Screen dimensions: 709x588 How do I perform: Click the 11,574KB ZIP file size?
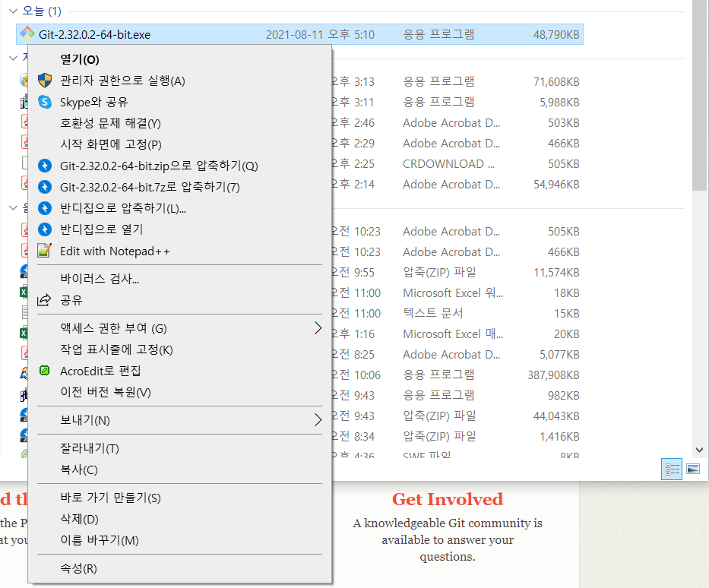click(556, 273)
